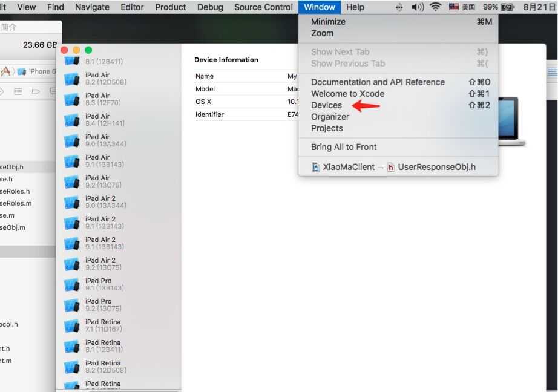Click the iPad Retina 7.1 (11D167) simulator icon
This screenshot has height=392, width=558.
[72, 326]
